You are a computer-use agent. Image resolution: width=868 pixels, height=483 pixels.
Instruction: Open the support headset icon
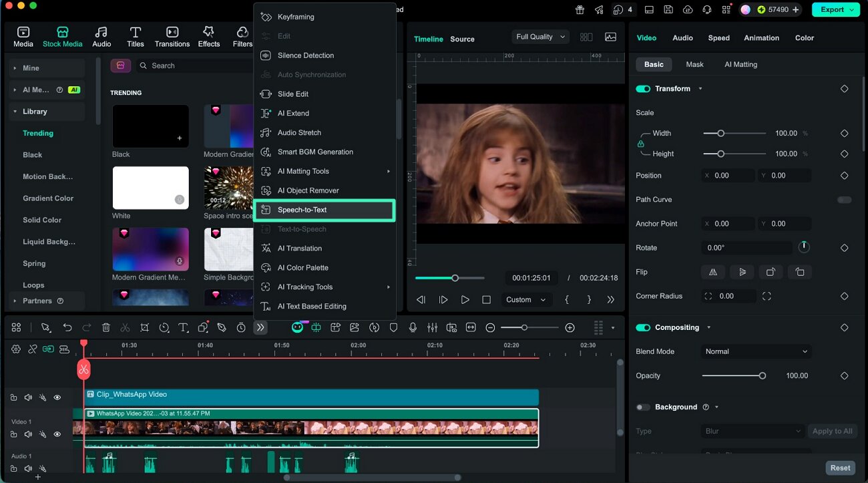pyautogui.click(x=707, y=9)
